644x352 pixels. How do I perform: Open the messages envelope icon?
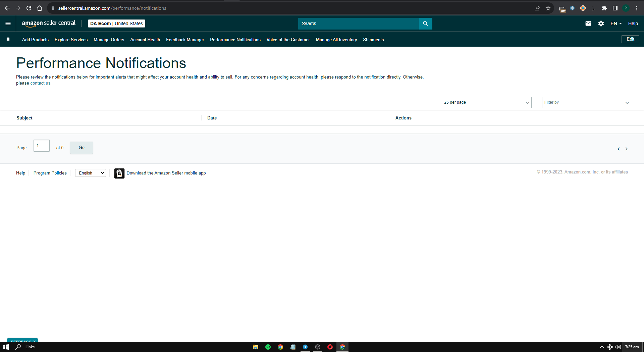pyautogui.click(x=588, y=23)
